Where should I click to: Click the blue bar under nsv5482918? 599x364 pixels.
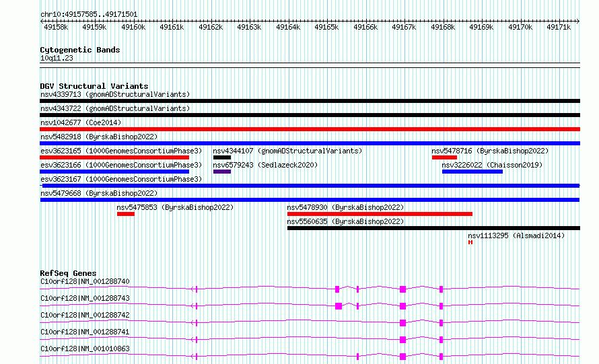tap(310, 143)
